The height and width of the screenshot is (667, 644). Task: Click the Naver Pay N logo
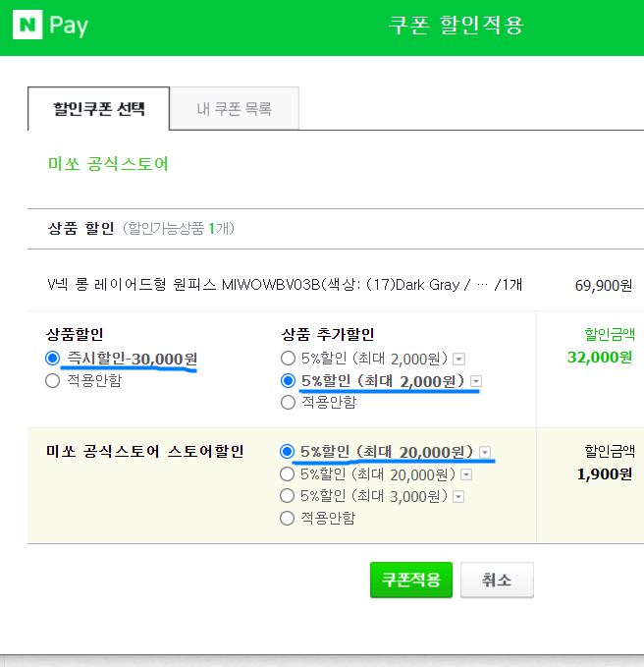pos(27,25)
